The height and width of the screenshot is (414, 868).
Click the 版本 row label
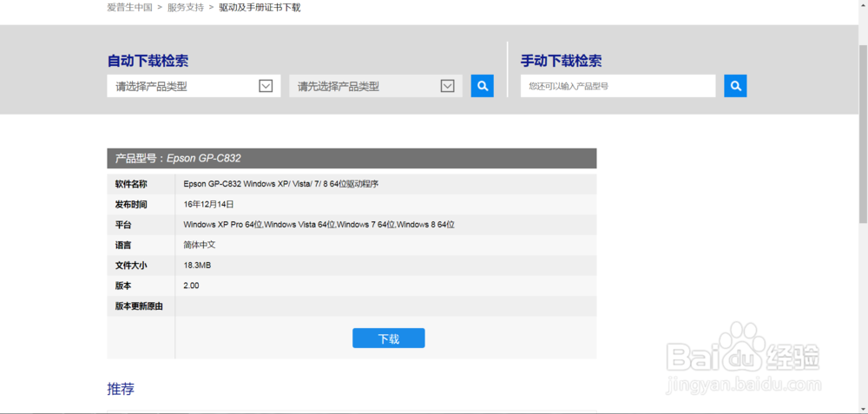pos(123,286)
